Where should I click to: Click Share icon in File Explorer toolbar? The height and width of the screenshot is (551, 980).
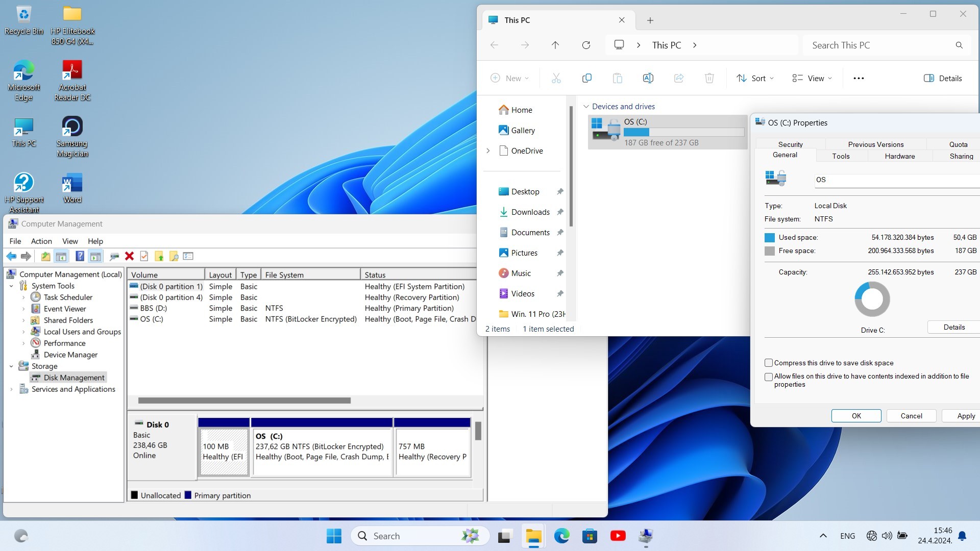(x=679, y=78)
